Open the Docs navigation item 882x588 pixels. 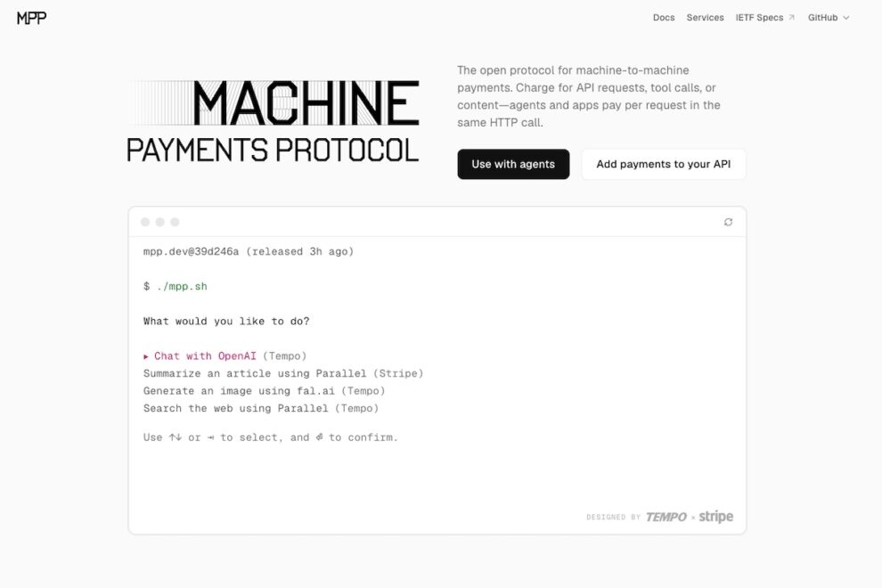(x=663, y=17)
